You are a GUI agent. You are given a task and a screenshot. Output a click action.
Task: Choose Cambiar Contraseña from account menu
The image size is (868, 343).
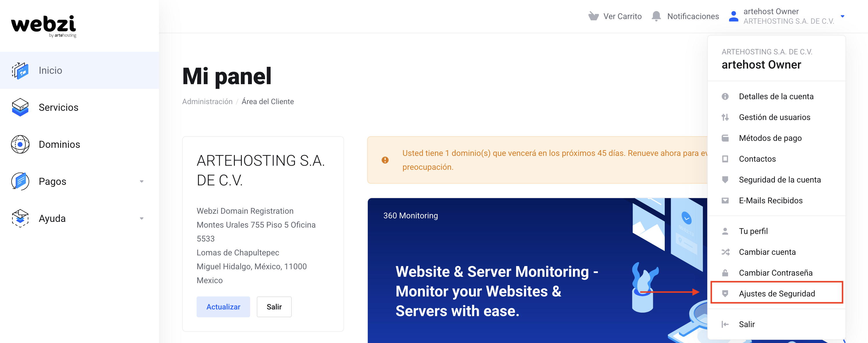coord(775,273)
